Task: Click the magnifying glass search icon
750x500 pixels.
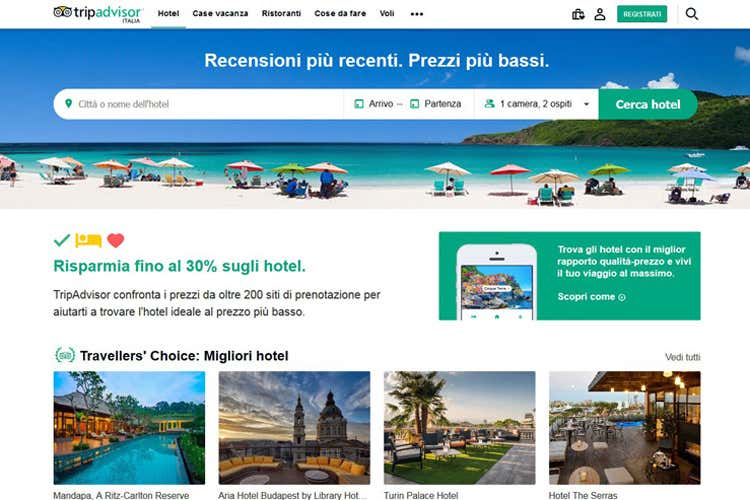Action: pos(692,14)
